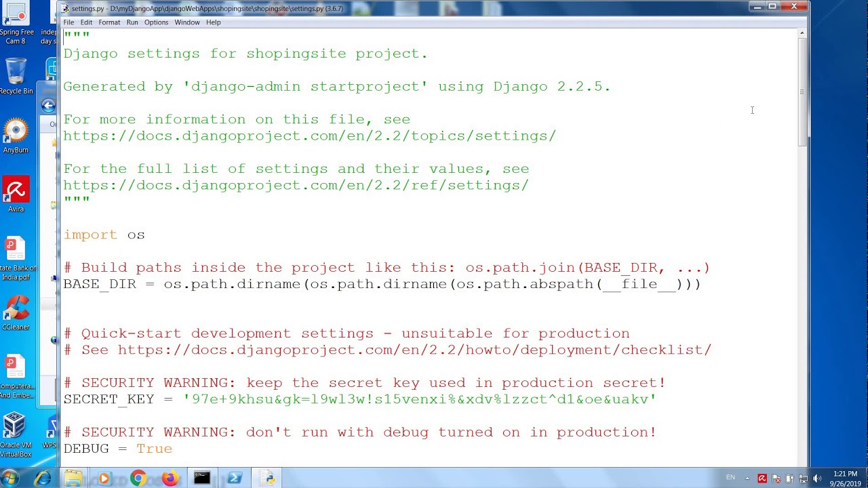Image resolution: width=868 pixels, height=488 pixels.
Task: Click the 'don't run with debug' warning comment
Action: coord(359,432)
